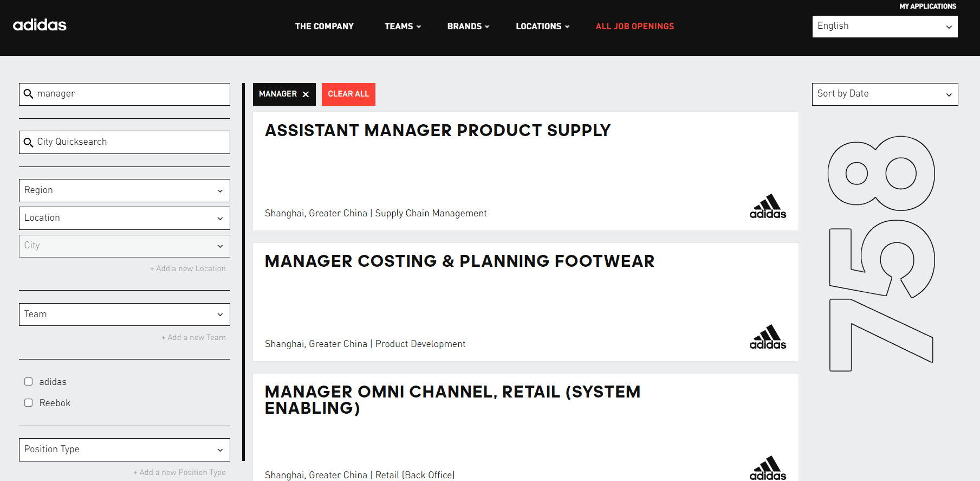Enable the Reebok brand checkbox
980x481 pixels.
(x=28, y=402)
